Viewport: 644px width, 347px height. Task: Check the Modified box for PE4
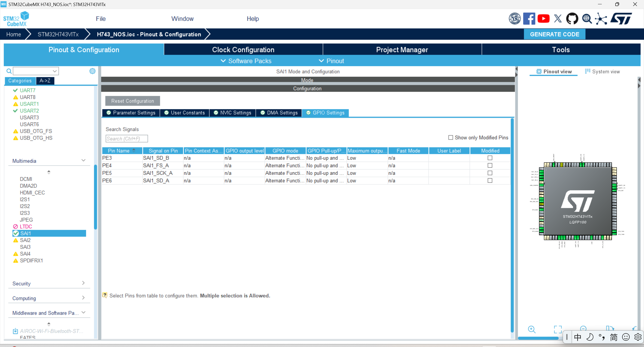490,165
